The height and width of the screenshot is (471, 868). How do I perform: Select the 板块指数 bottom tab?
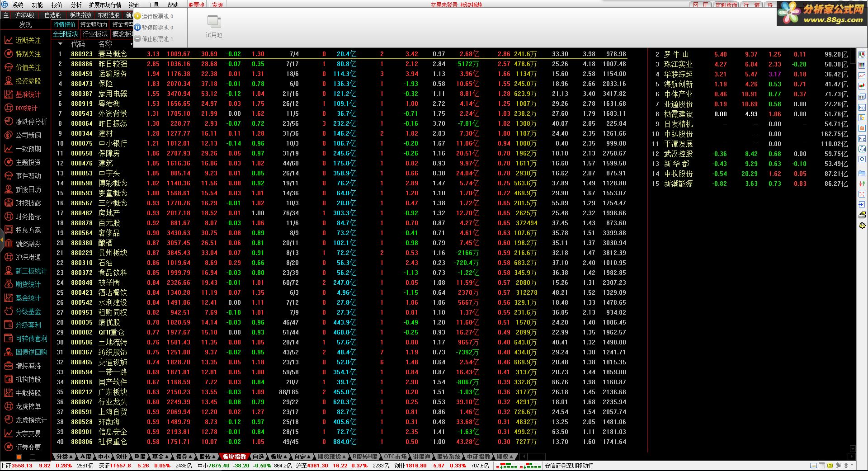coord(234,457)
